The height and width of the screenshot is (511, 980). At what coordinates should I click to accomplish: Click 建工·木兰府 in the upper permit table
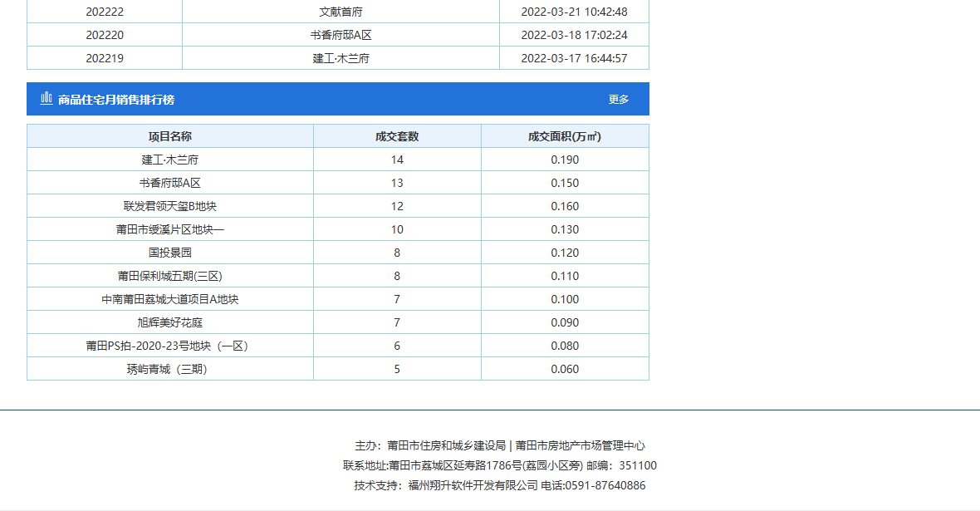click(x=341, y=58)
